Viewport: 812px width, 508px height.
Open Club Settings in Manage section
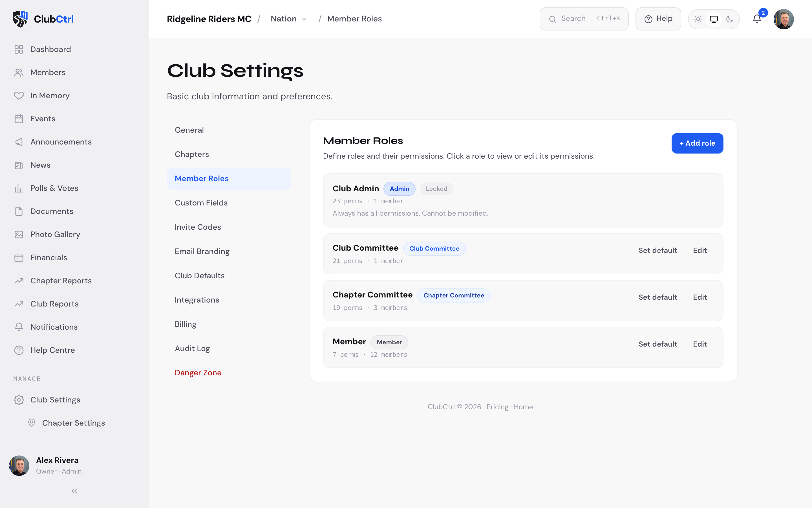coord(74,400)
